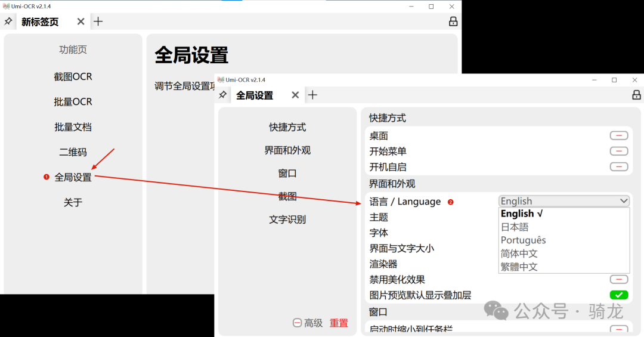Jump to the 界面和外观 section in the sidebar
Image resolution: width=644 pixels, height=337 pixels.
[x=287, y=150]
